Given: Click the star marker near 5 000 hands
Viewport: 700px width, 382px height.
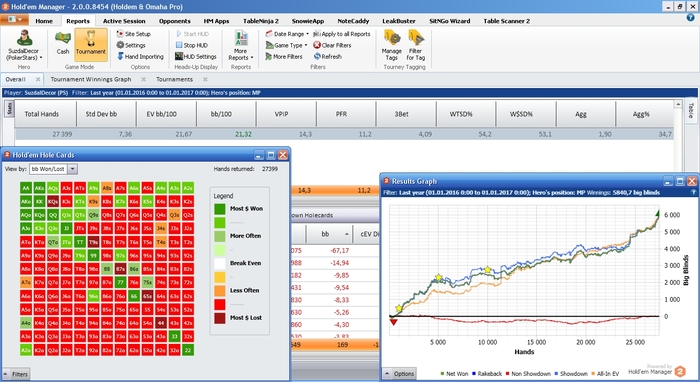Looking at the screenshot, I should (x=438, y=277).
